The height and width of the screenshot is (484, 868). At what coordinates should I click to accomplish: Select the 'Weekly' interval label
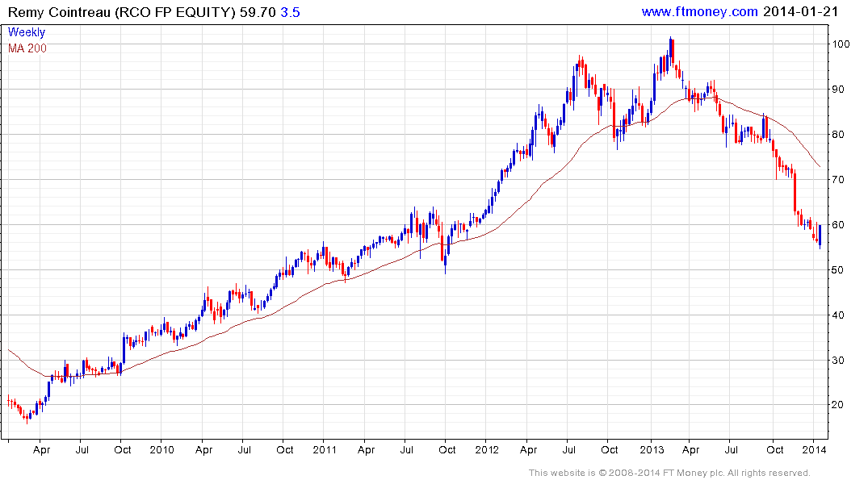[27, 32]
